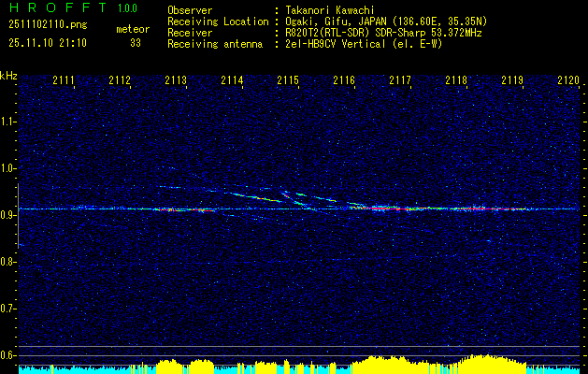Viewport: 588px width, 374px height.
Task: Select the observer name Takanori Kawachi
Action: (328, 10)
